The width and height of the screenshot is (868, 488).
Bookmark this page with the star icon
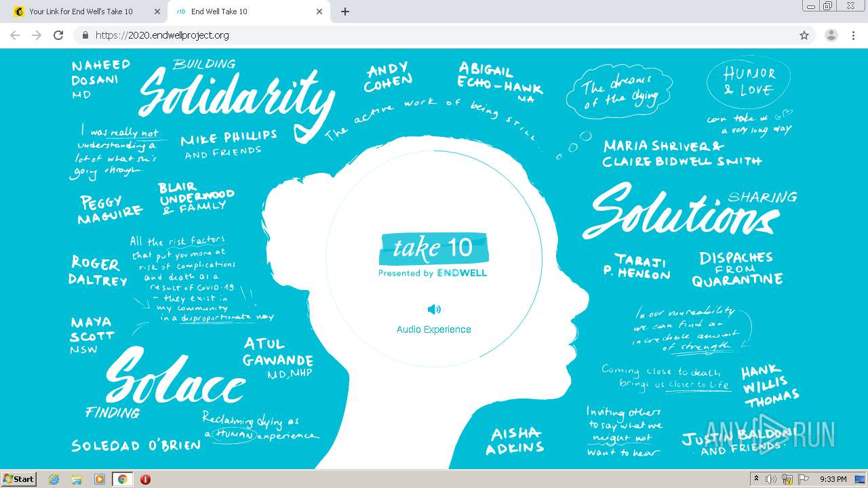(x=804, y=35)
